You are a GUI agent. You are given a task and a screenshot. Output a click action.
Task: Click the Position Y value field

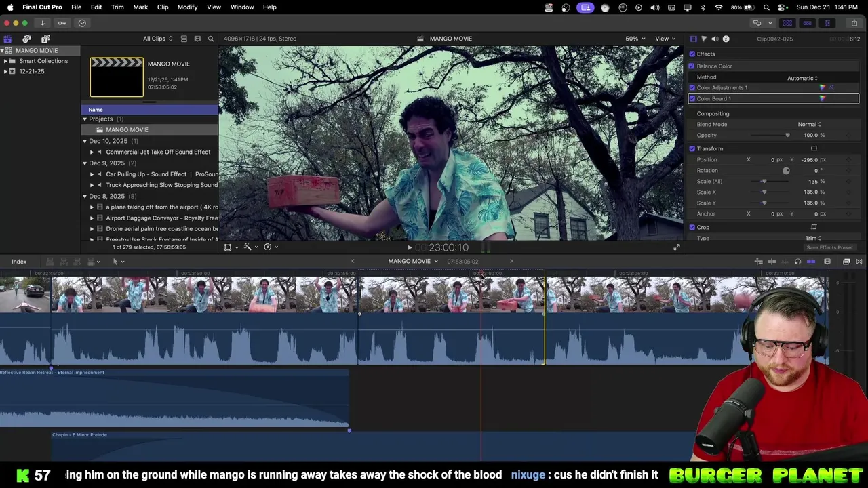click(x=809, y=159)
